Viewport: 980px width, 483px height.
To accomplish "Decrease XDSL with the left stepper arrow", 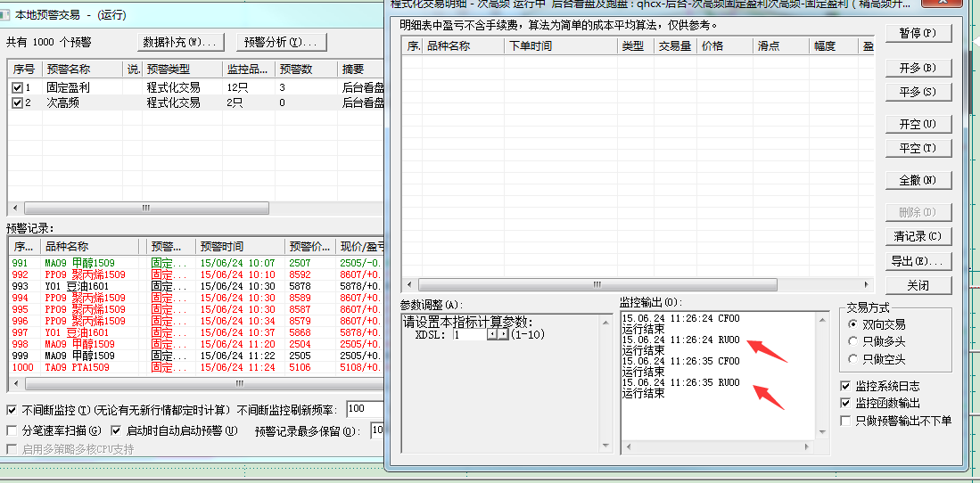I will click(x=491, y=335).
